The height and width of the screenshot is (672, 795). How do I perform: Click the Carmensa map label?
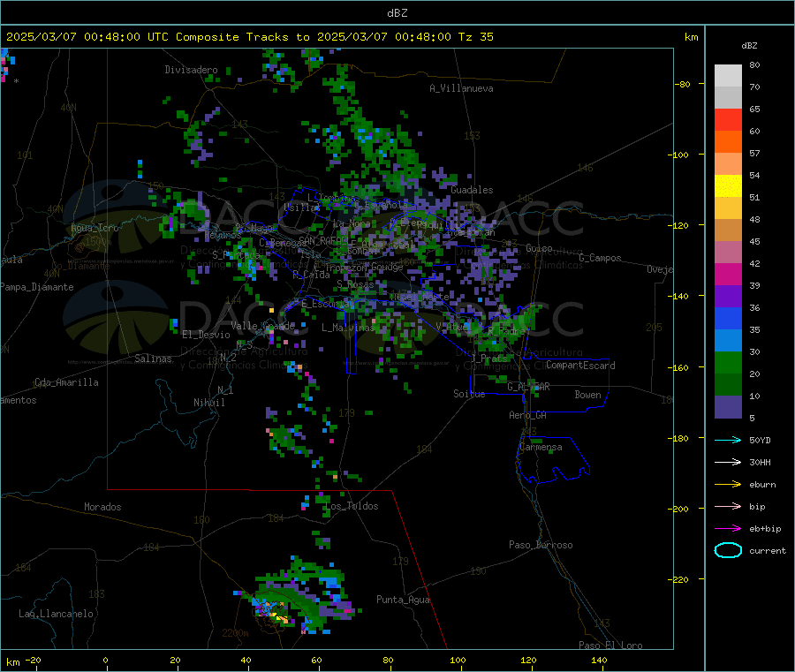[x=541, y=447]
